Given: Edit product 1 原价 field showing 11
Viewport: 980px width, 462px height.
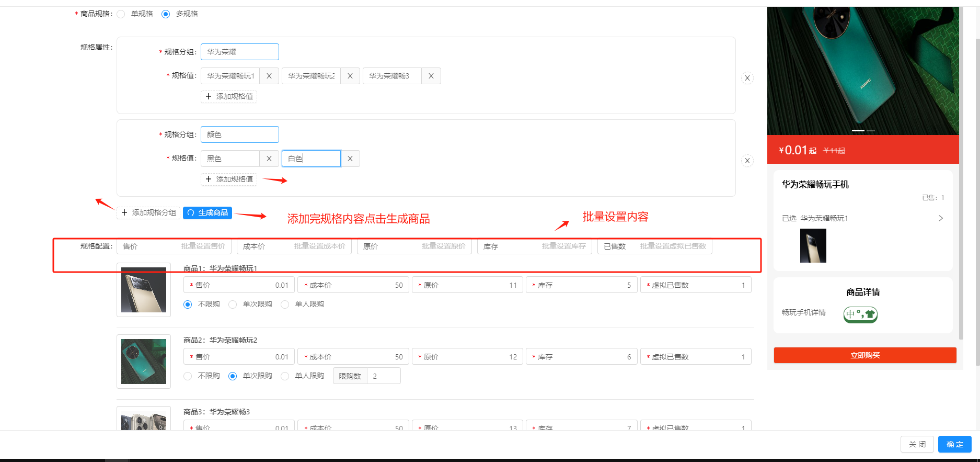Looking at the screenshot, I should tap(467, 285).
